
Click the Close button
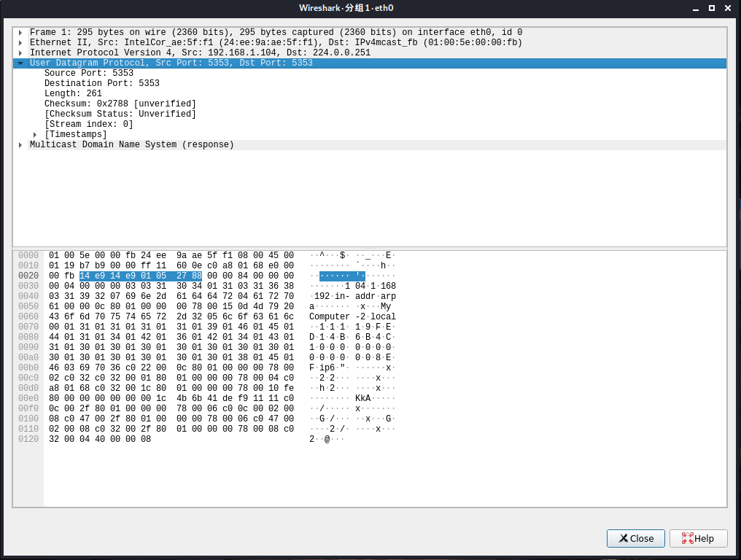(x=635, y=538)
